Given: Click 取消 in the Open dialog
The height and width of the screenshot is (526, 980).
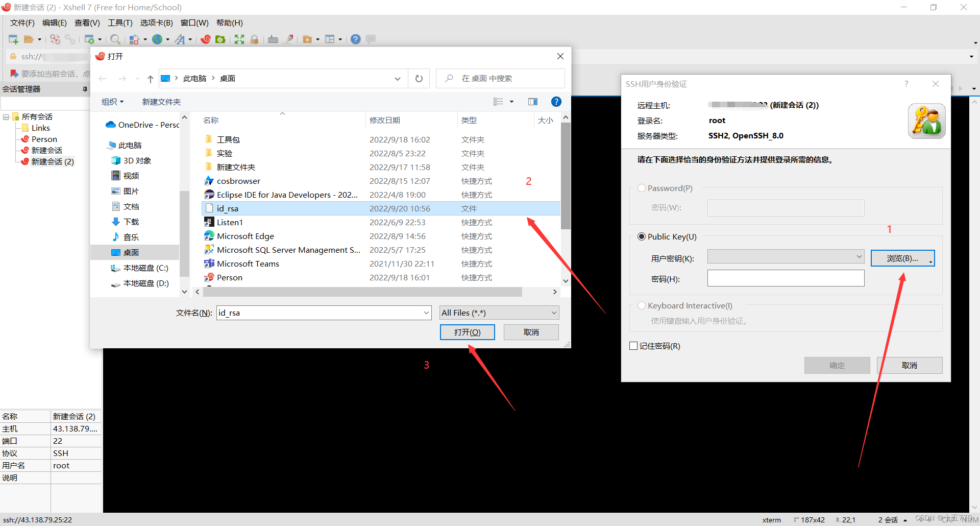Looking at the screenshot, I should click(x=531, y=332).
